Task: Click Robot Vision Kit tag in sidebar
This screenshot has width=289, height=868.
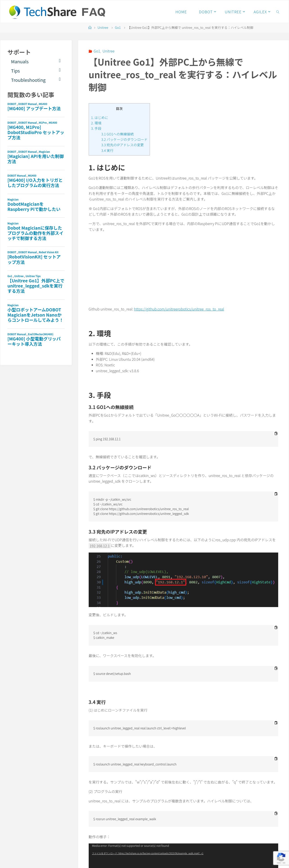Action: [48, 252]
